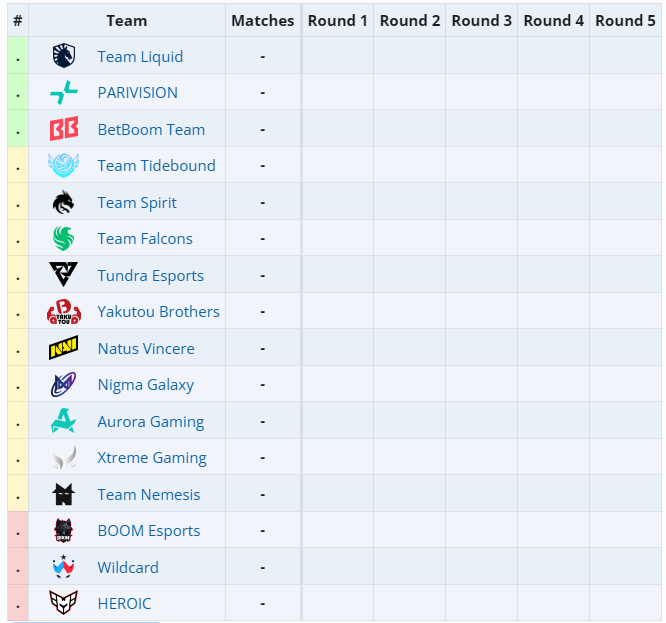Click the Team Nemesis link

tap(149, 495)
